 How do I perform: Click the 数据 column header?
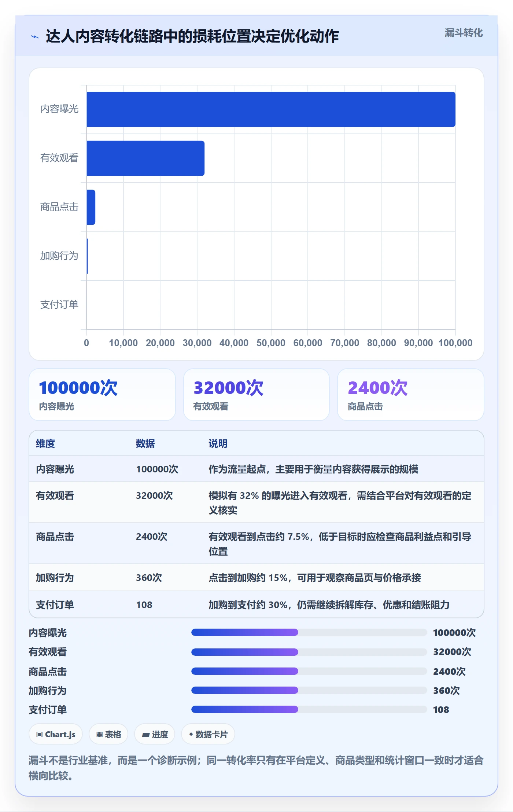click(145, 443)
